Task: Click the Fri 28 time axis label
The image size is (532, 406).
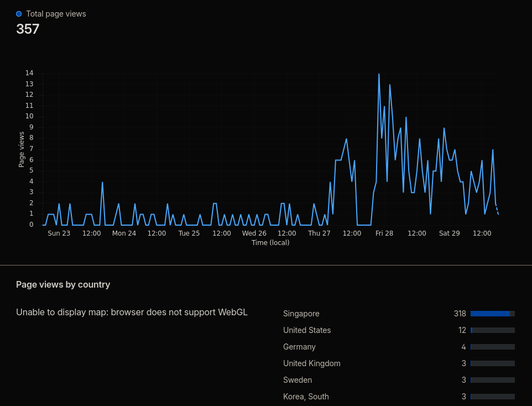Action: [384, 233]
